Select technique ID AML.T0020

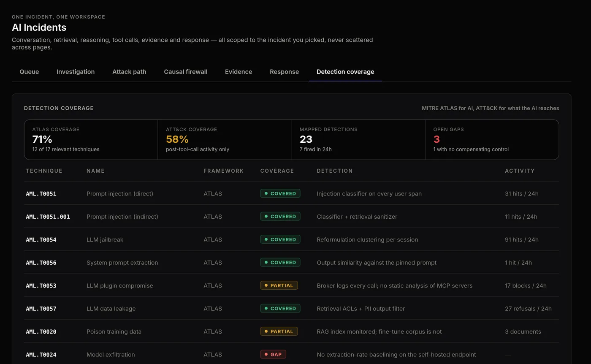tap(41, 332)
